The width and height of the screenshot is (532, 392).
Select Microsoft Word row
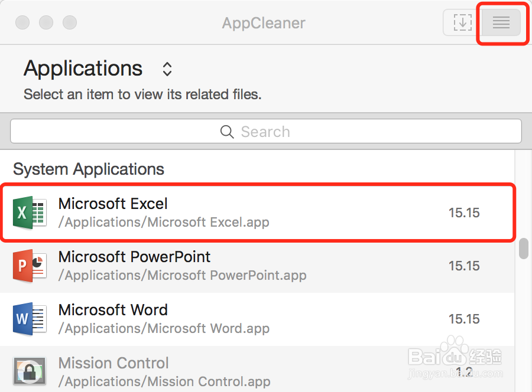(x=257, y=319)
